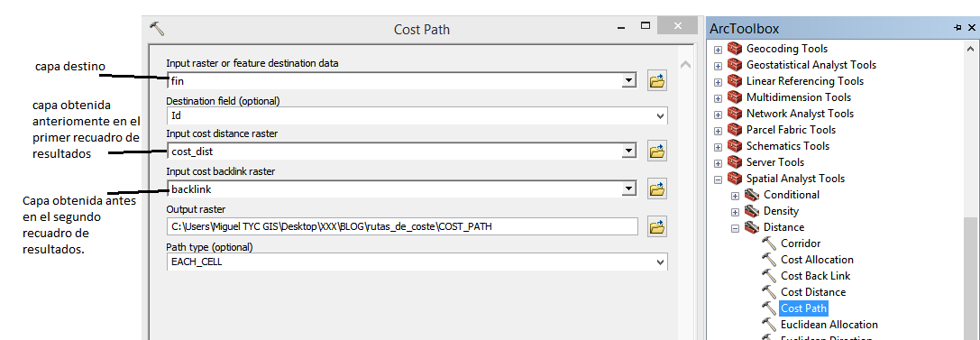Open the Cost Back Link tool
Image resolution: width=980 pixels, height=340 pixels.
point(816,276)
